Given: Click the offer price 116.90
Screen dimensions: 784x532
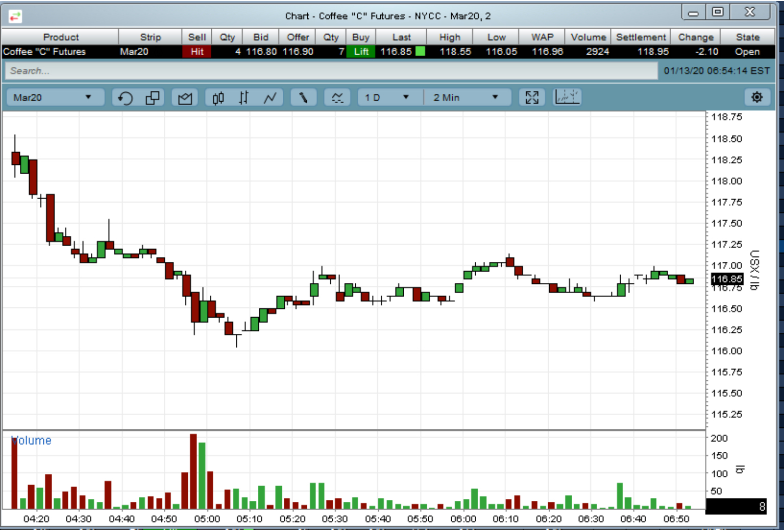Looking at the screenshot, I should coord(298,52).
